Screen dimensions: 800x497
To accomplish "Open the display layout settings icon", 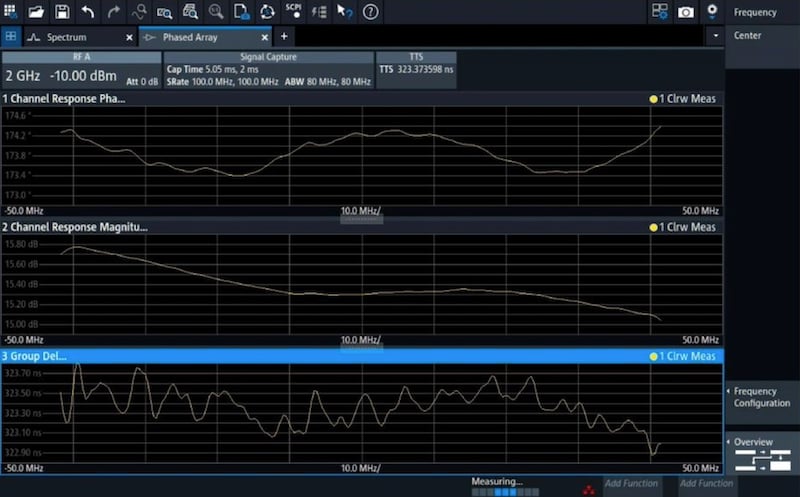I will [x=660, y=11].
